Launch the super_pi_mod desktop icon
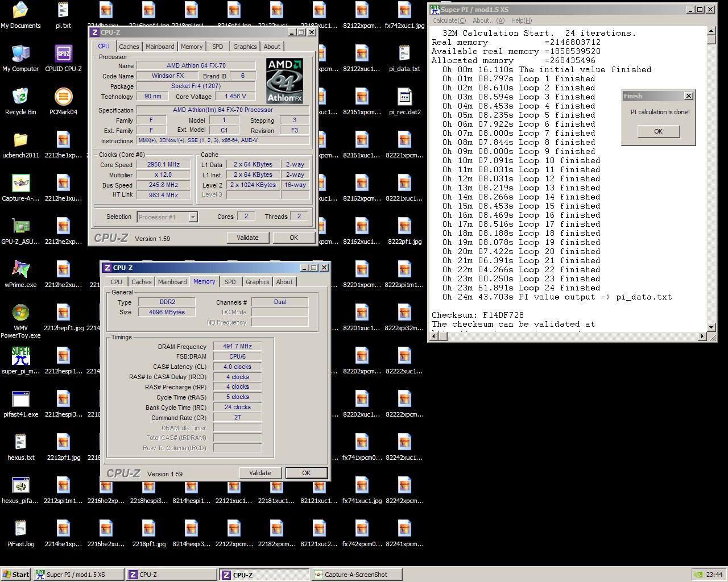This screenshot has height=582, width=728. [20, 361]
